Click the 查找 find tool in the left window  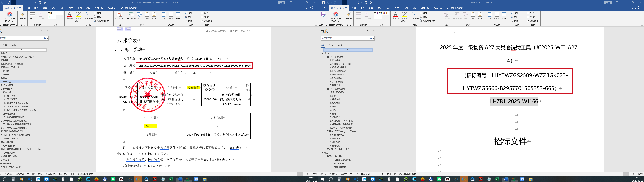coord(189,13)
